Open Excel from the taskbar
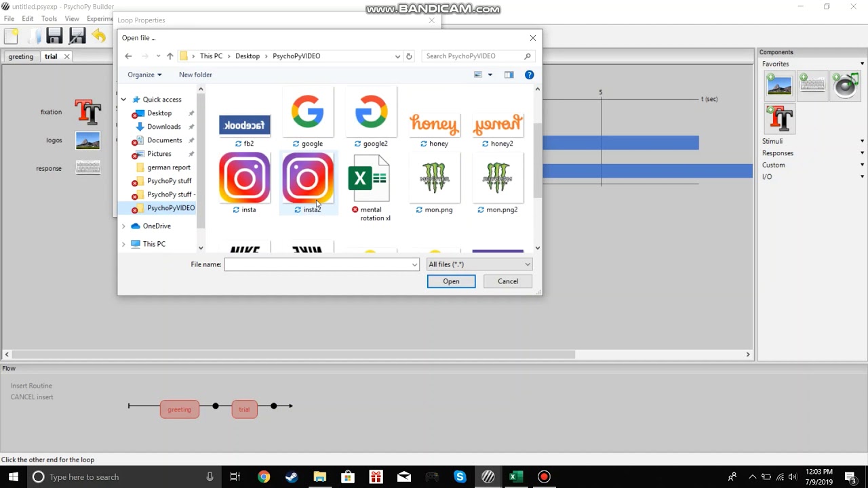The height and width of the screenshot is (488, 868). 516,477
